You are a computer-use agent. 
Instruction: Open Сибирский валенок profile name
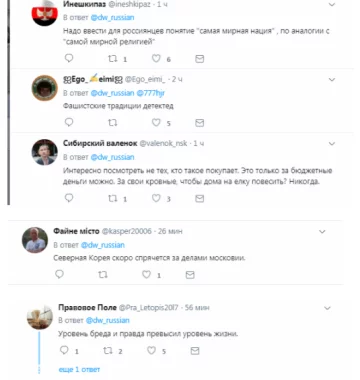pyautogui.click(x=100, y=143)
